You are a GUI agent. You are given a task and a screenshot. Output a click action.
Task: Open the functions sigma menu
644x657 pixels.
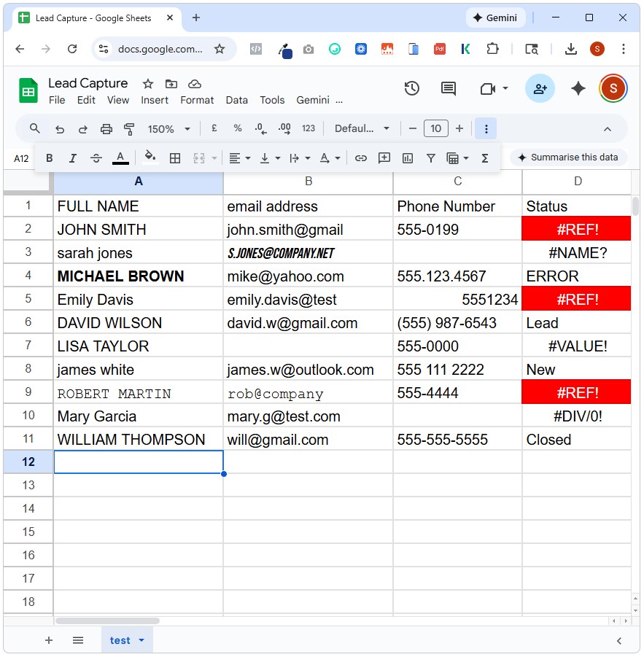pos(485,158)
